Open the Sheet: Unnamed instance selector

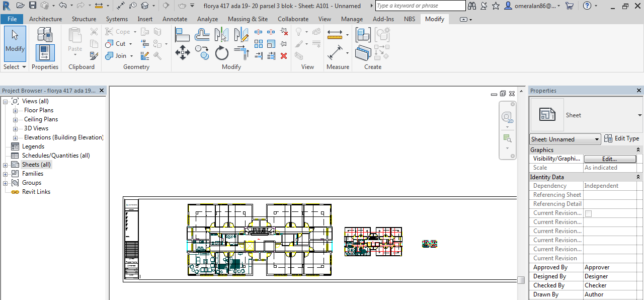pyautogui.click(x=566, y=139)
